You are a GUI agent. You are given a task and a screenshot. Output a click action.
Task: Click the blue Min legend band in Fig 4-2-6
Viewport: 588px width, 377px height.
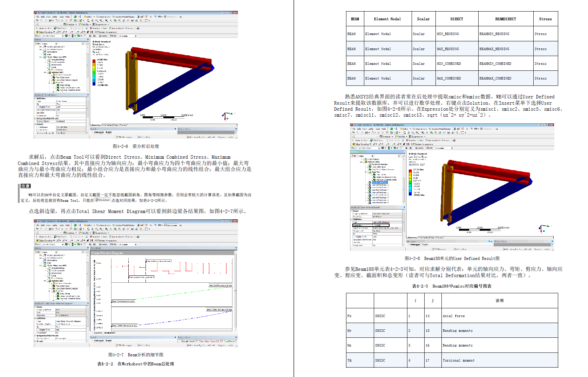pyautogui.click(x=94, y=84)
